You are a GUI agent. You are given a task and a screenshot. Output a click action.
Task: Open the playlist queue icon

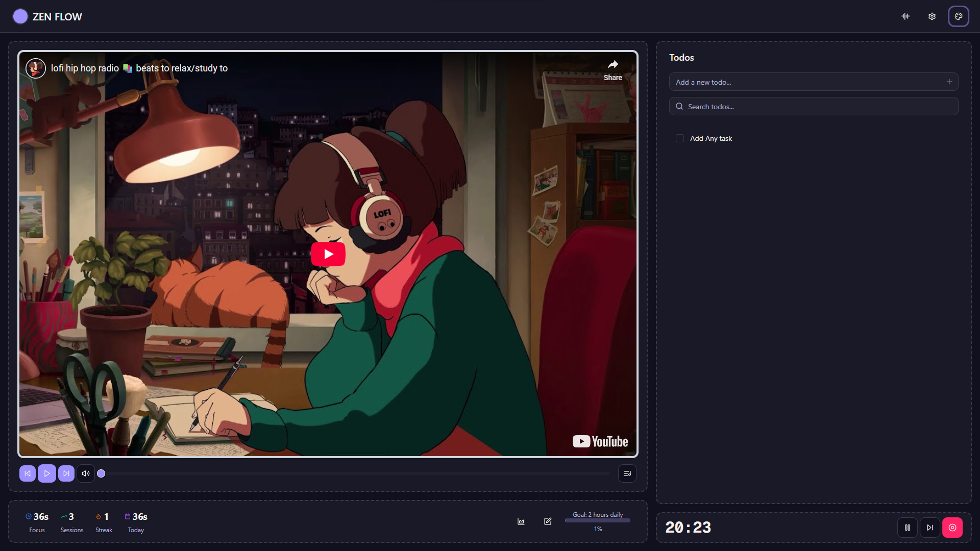pos(627,473)
